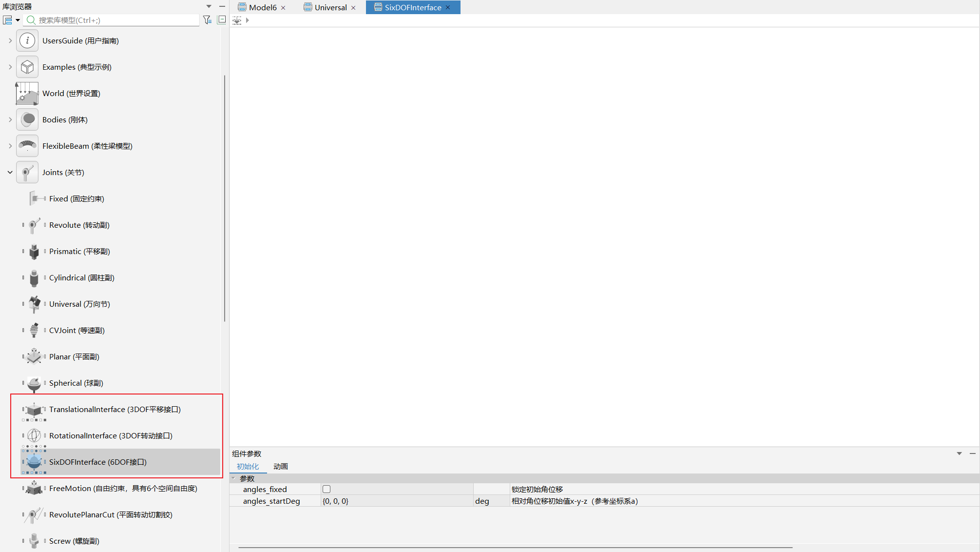Click the Bodies rigid body icon
The height and width of the screenshot is (552, 980).
pyautogui.click(x=27, y=119)
